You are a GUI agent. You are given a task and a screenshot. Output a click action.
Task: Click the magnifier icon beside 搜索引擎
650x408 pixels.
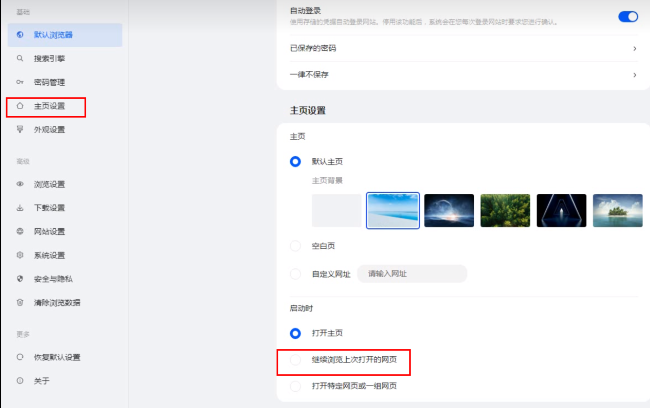pyautogui.click(x=20, y=58)
